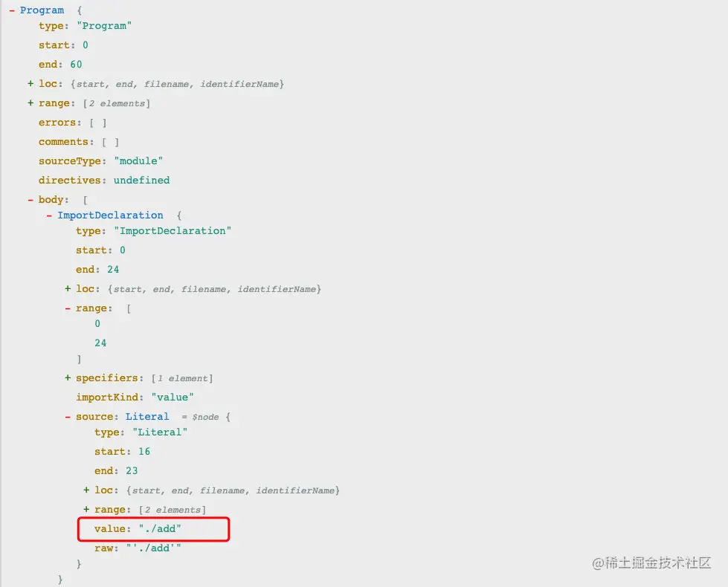The width and height of the screenshot is (728, 587).
Task: Click the Literal loc {start, end, filename, identifierName} summary
Action: click(233, 490)
